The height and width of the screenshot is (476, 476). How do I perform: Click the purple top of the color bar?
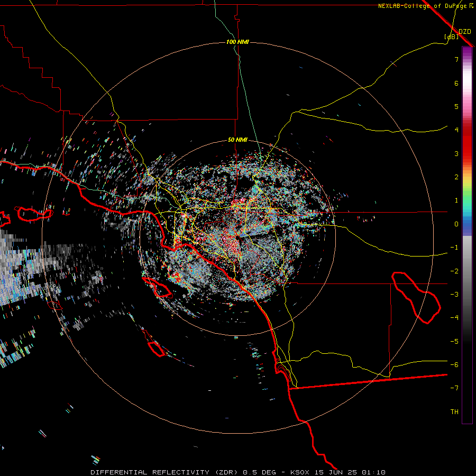[467, 52]
